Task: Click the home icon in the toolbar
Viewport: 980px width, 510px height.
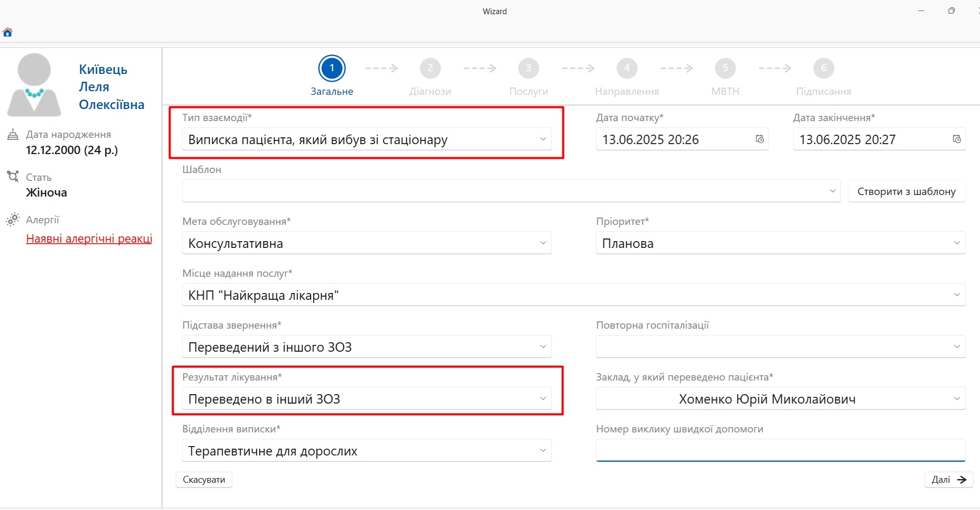Action: pos(7,32)
